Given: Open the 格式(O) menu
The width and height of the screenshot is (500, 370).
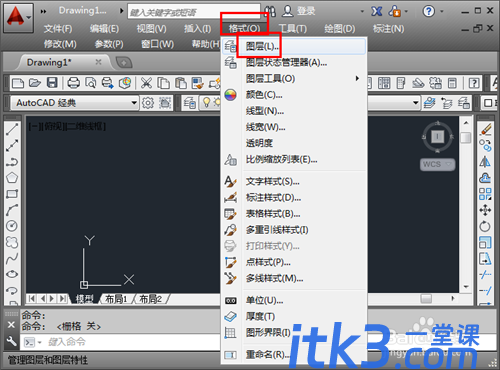Looking at the screenshot, I should (x=244, y=29).
